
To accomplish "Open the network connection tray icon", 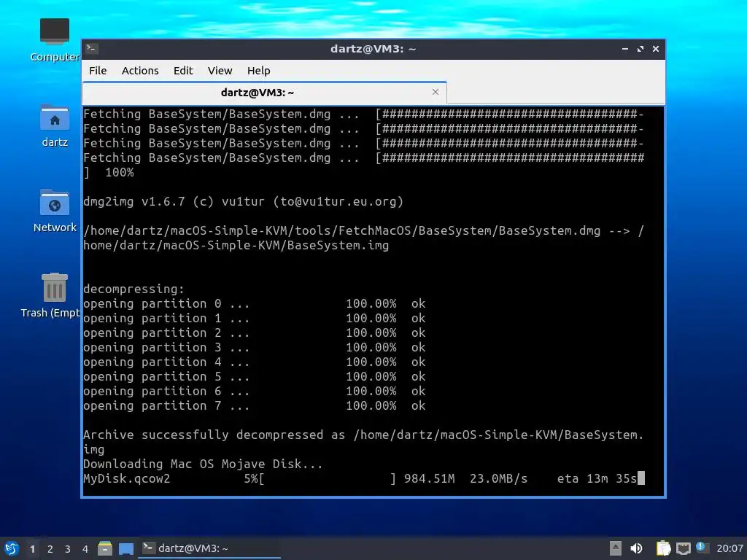I will tap(683, 548).
